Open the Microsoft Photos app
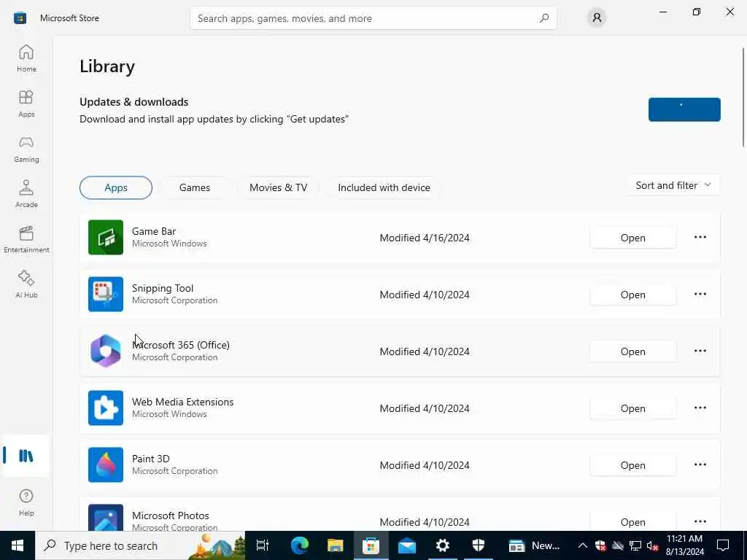This screenshot has height=560, width=747. point(632,522)
